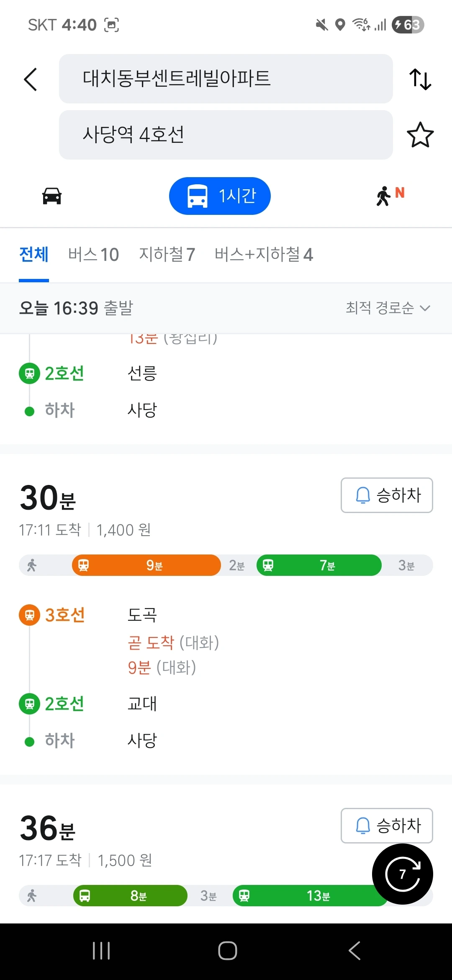The height and width of the screenshot is (980, 452).
Task: Edit destination field 사당역 4호선
Action: (x=226, y=135)
